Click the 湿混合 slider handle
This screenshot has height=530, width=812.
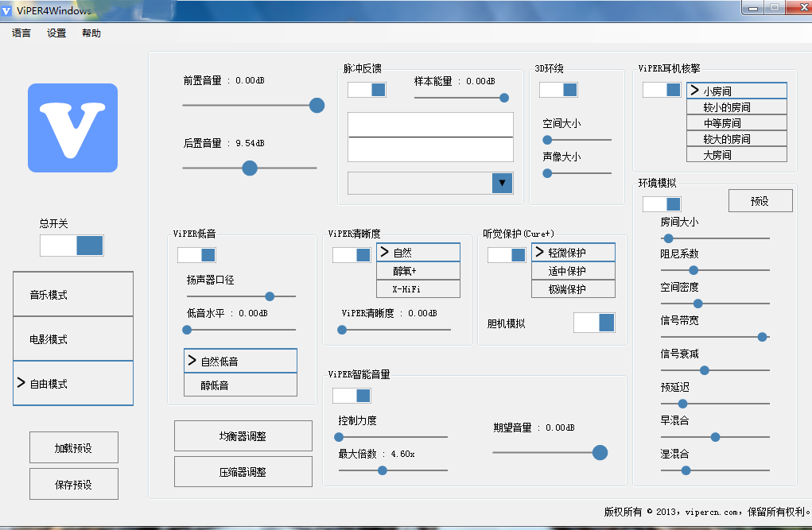click(x=686, y=470)
